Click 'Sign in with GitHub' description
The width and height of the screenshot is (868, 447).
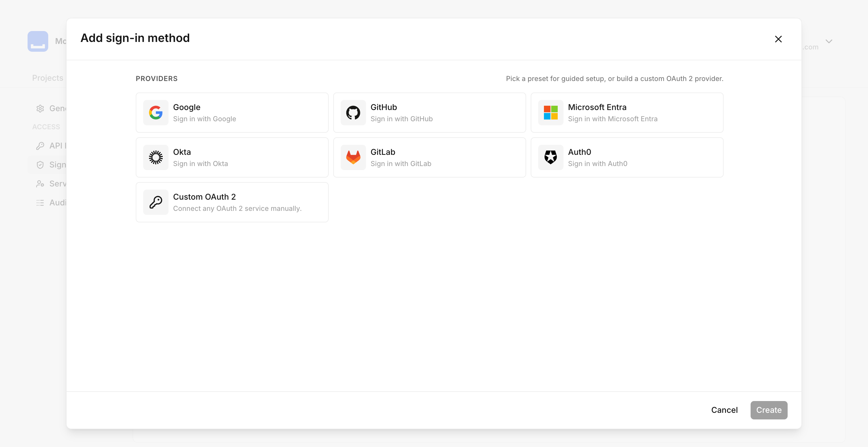402,119
